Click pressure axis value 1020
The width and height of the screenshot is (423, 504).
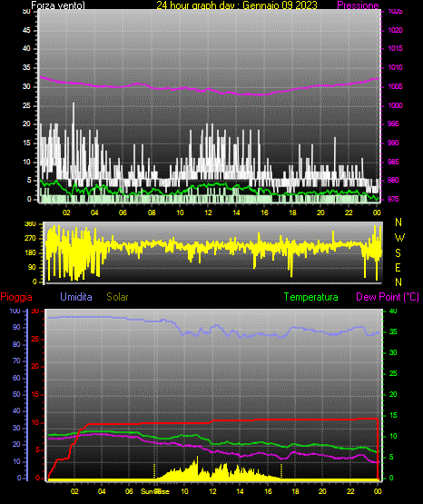click(395, 30)
